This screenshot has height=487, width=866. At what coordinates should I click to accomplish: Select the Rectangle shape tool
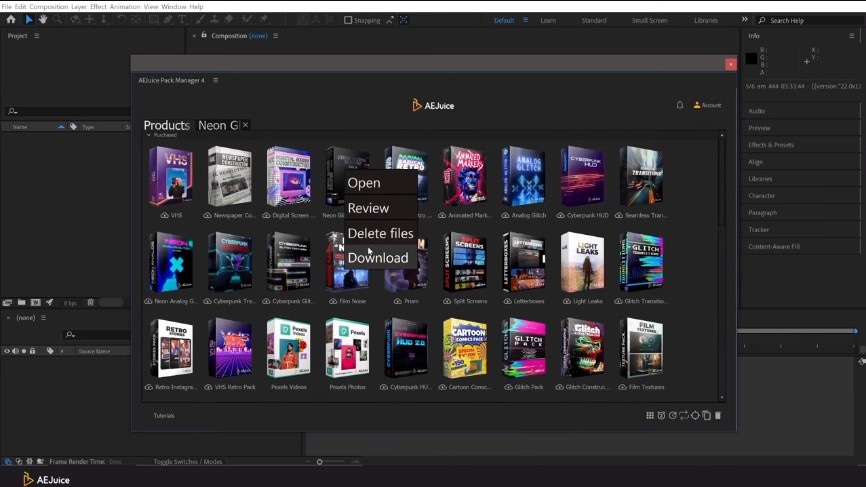[154, 19]
